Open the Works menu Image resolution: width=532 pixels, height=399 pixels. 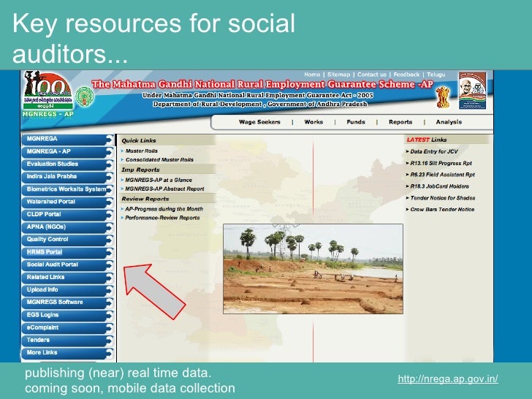click(313, 122)
